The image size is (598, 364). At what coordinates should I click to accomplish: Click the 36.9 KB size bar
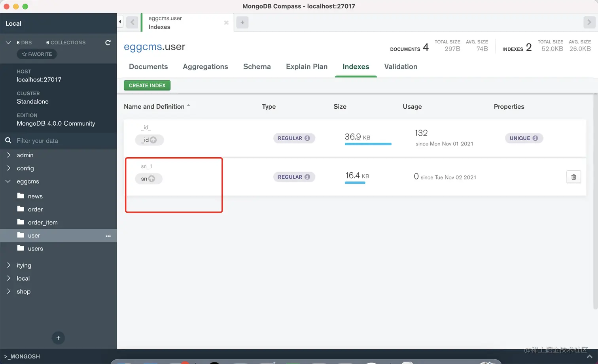[x=368, y=144]
